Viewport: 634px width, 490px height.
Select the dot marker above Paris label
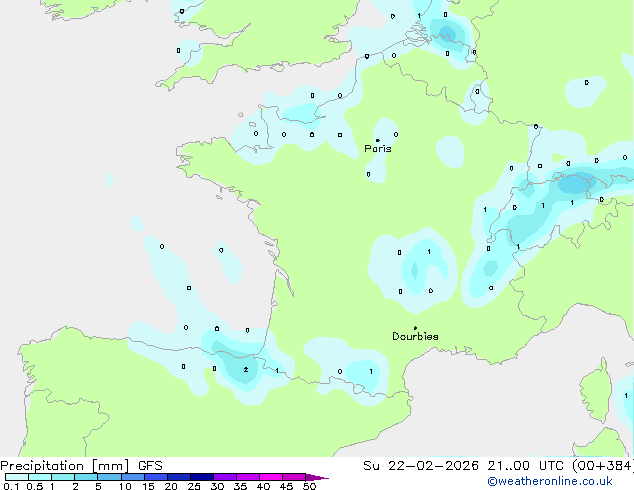pyautogui.click(x=378, y=140)
